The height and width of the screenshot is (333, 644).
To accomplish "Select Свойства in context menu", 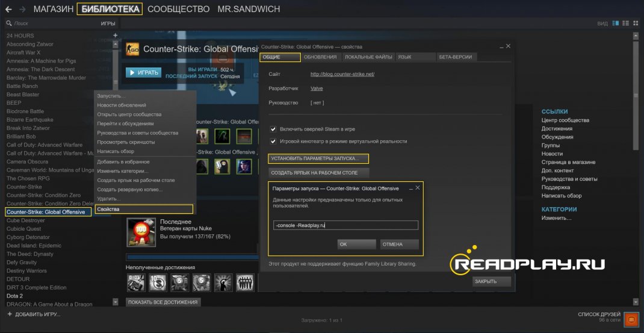I will tap(144, 210).
